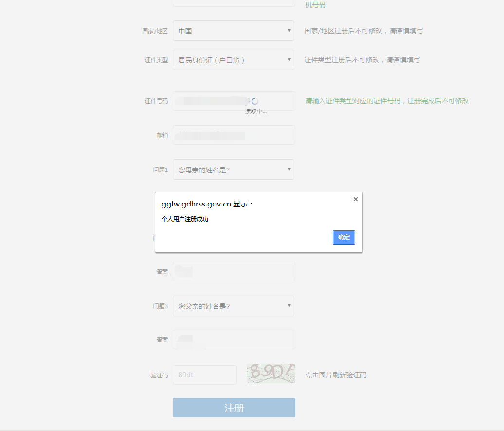Click the 点击图片刷新验证码 refresh hint

pos(335,375)
